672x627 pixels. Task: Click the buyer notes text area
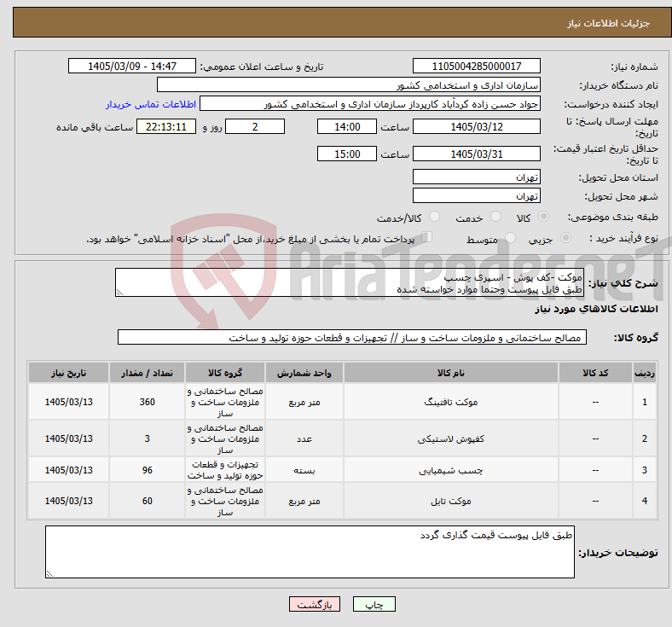pos(310,552)
